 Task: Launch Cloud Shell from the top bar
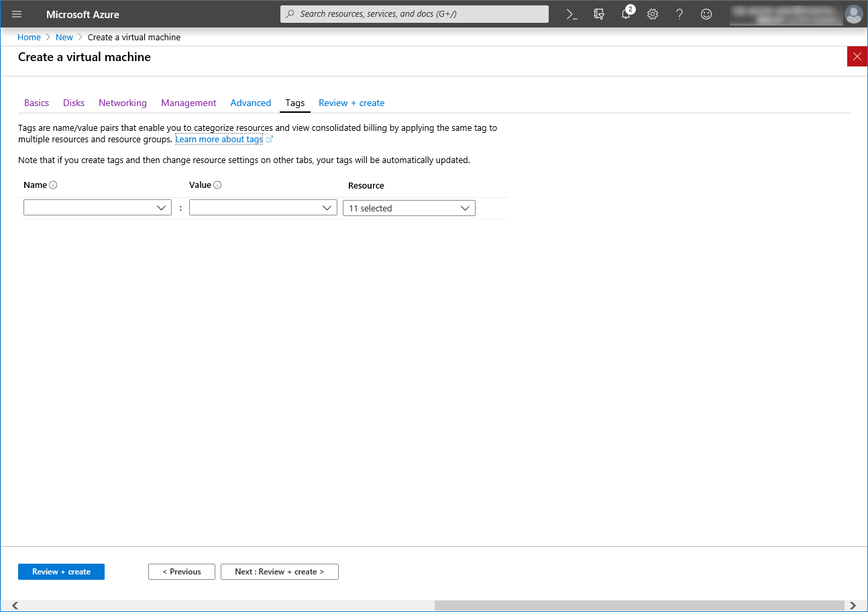(x=572, y=14)
